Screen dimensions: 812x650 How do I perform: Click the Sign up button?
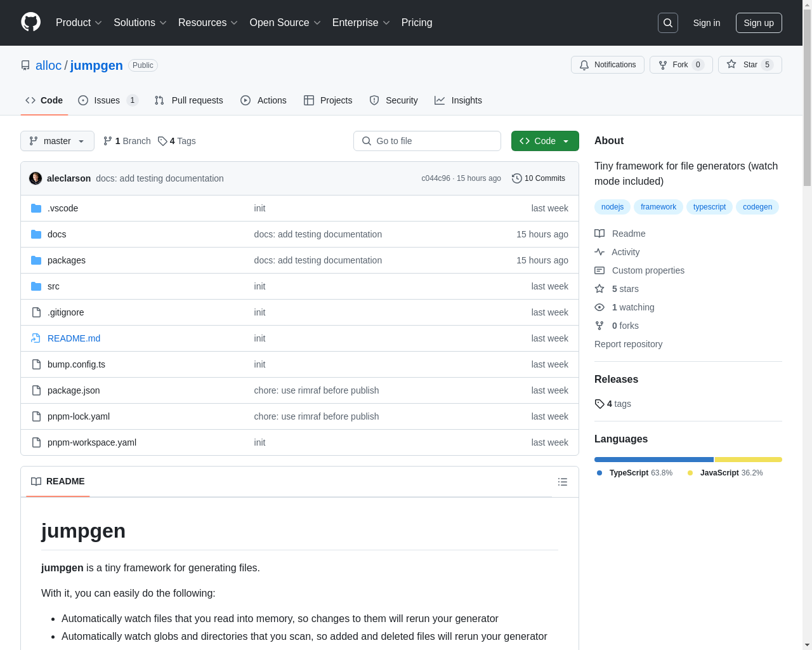point(759,23)
